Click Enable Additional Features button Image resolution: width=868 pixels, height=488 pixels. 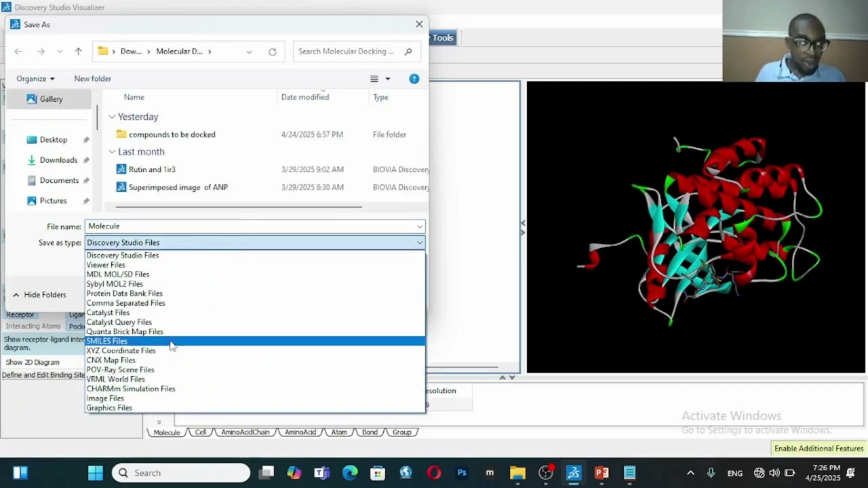(818, 449)
